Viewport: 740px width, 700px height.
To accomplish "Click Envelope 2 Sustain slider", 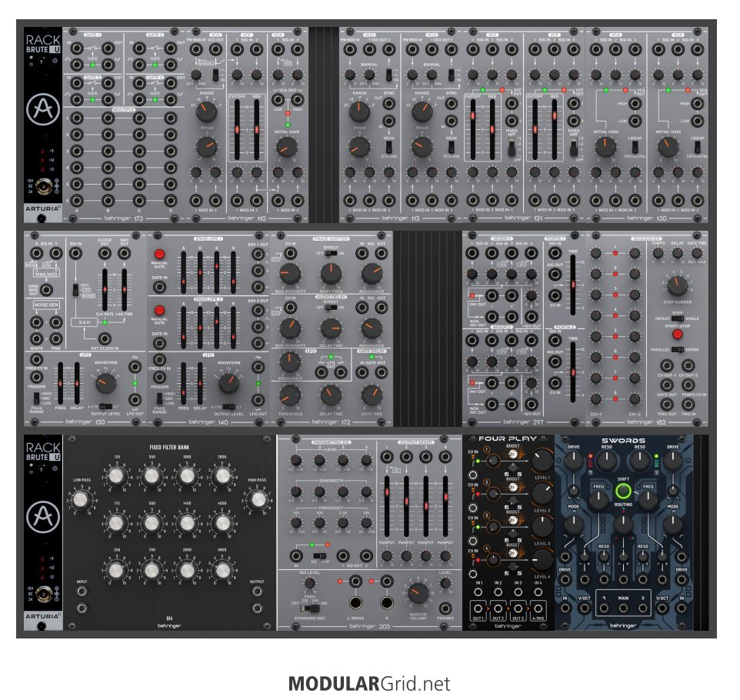I will click(x=217, y=327).
